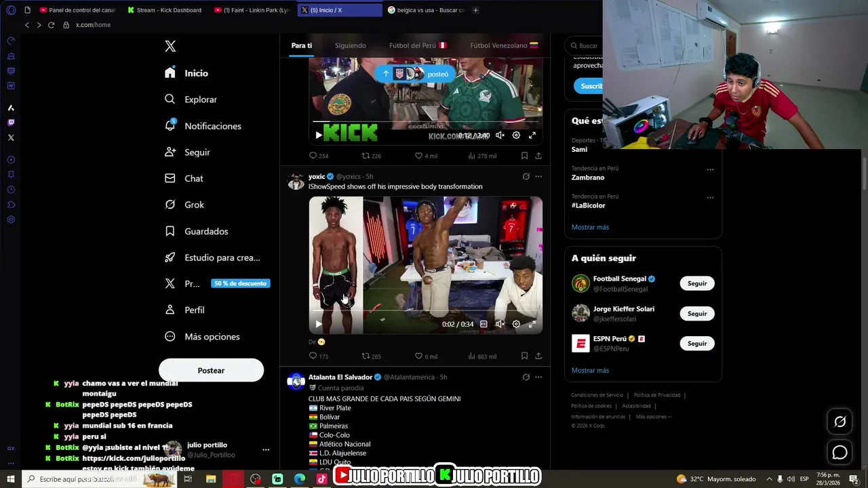Click the posteó new posts pill
The height and width of the screenshot is (488, 868).
tap(414, 74)
